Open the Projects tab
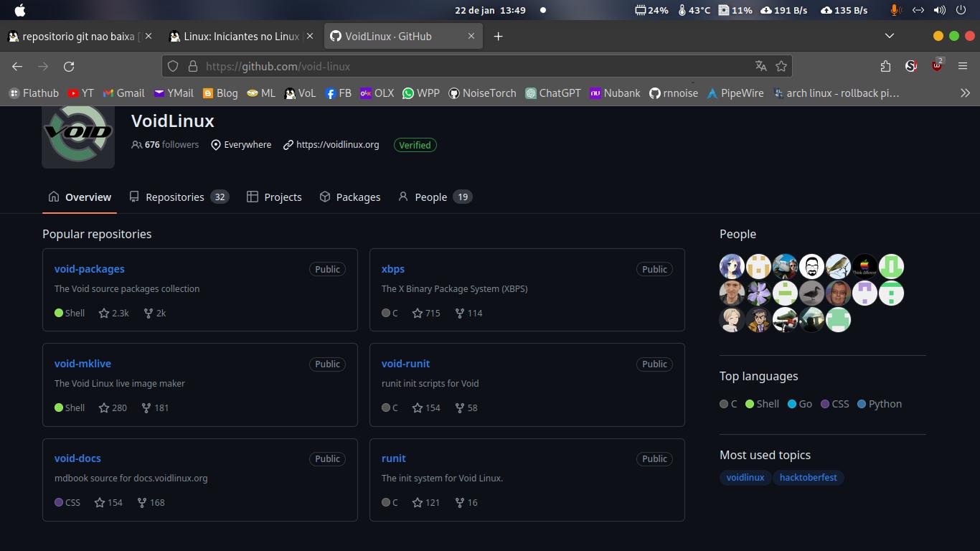 274,197
